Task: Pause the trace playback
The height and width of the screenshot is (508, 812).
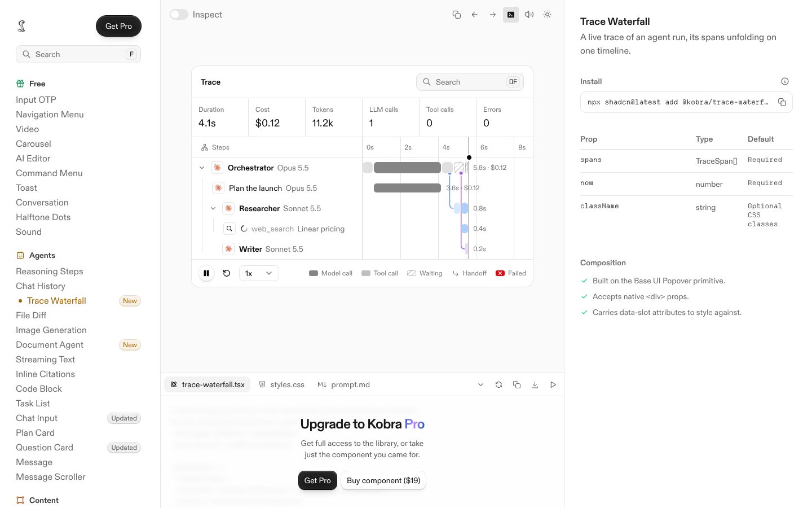Action: [x=206, y=273]
